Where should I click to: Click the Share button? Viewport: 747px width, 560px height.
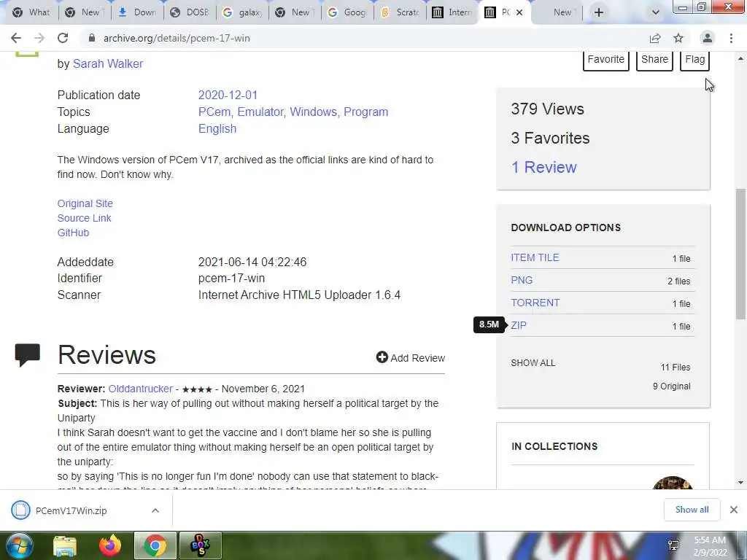coord(654,60)
